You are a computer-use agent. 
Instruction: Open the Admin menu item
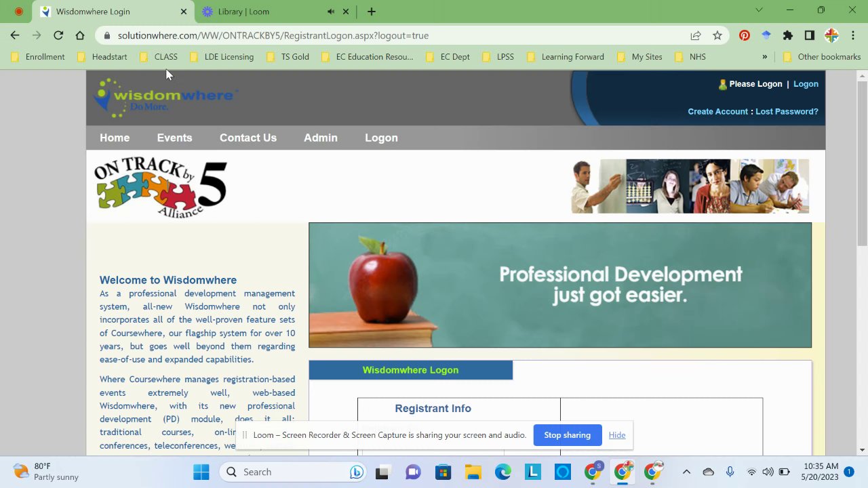[321, 138]
